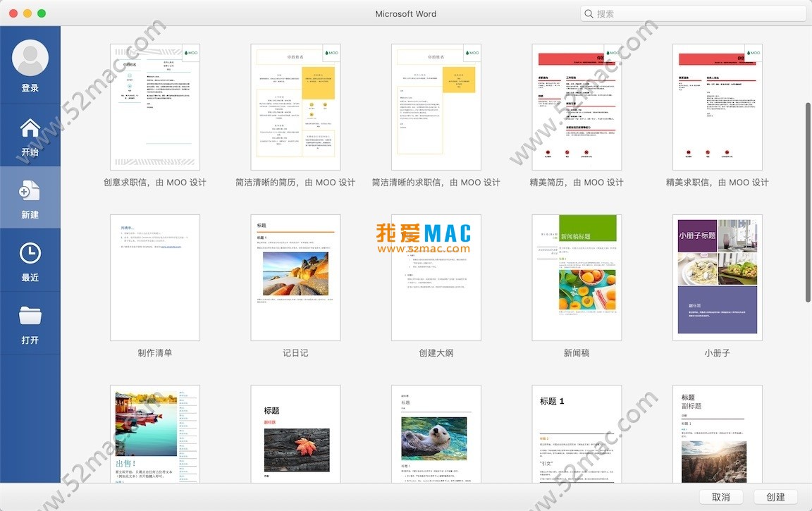Click the 新闻稿 caption text
812x511 pixels.
[577, 352]
